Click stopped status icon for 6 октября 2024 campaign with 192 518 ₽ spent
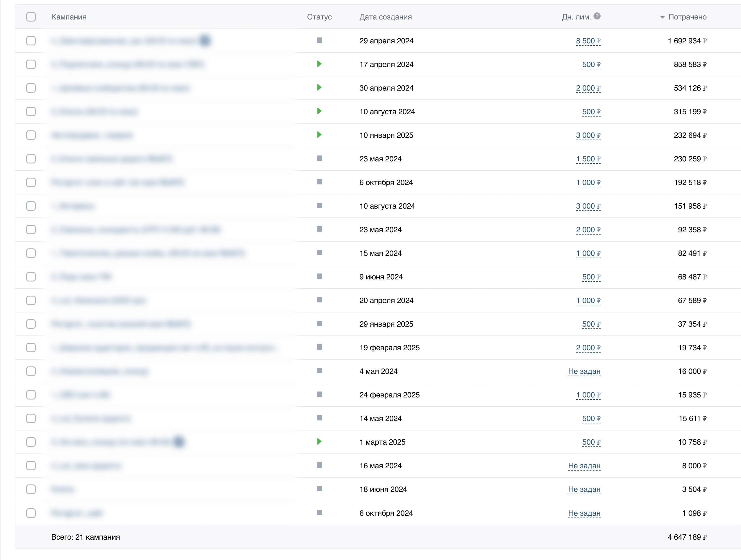Screen dimensions: 741x560 point(319,182)
